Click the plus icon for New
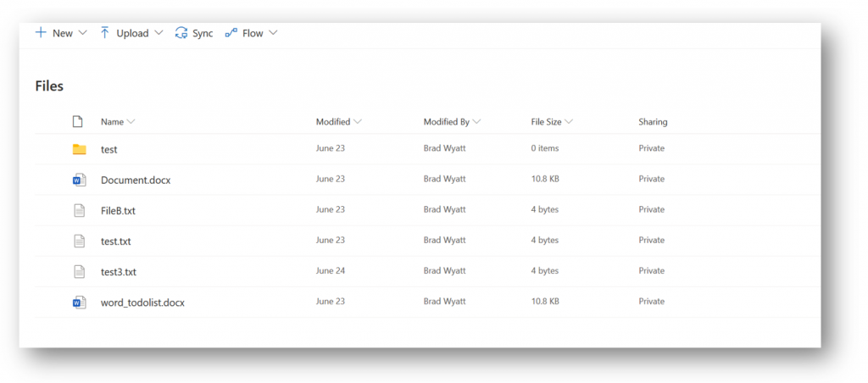The image size is (868, 383). click(x=41, y=33)
